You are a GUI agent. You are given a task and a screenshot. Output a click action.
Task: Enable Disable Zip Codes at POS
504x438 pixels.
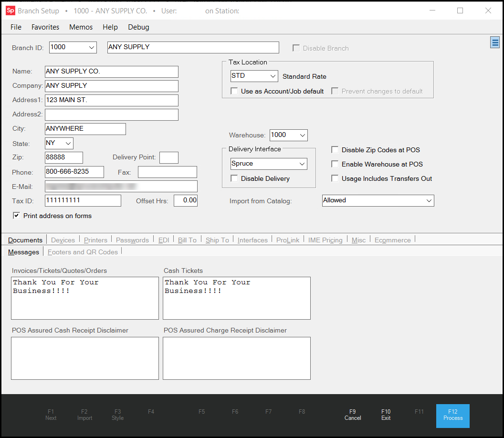(x=335, y=150)
